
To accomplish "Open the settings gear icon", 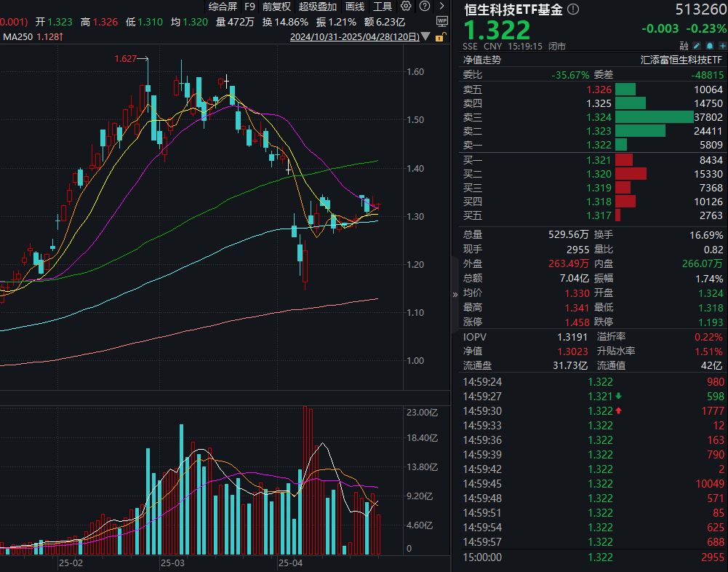I will click(406, 6).
